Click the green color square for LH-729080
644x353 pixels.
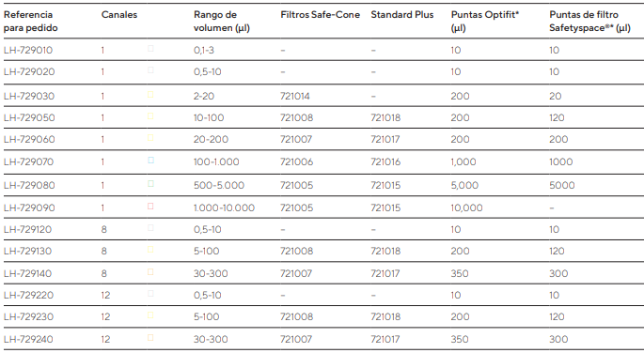click(x=150, y=184)
